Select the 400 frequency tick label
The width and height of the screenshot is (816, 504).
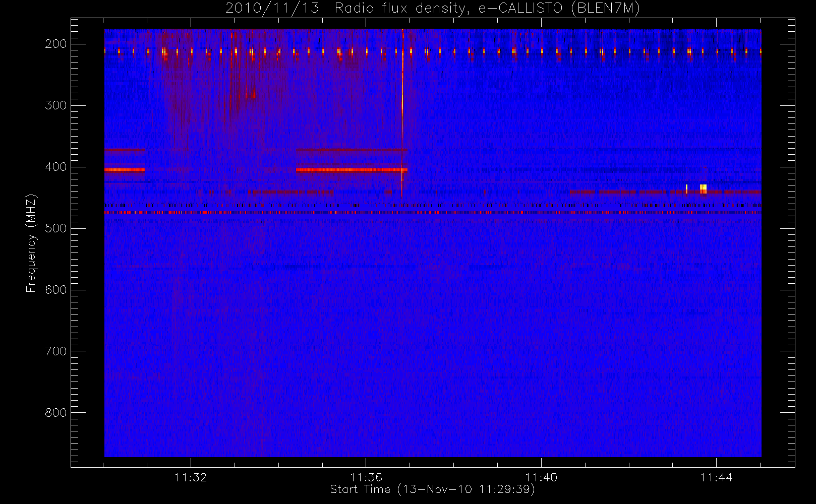coord(56,167)
